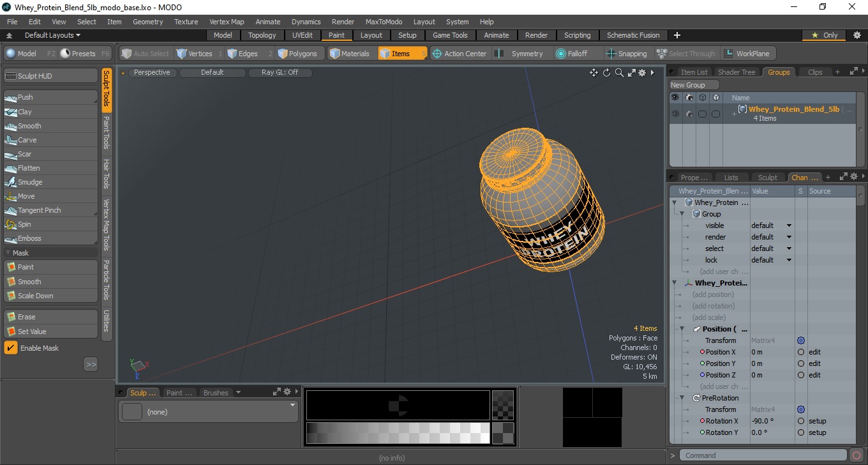Image resolution: width=868 pixels, height=465 pixels.
Task: Click the Command input field
Action: click(x=763, y=455)
